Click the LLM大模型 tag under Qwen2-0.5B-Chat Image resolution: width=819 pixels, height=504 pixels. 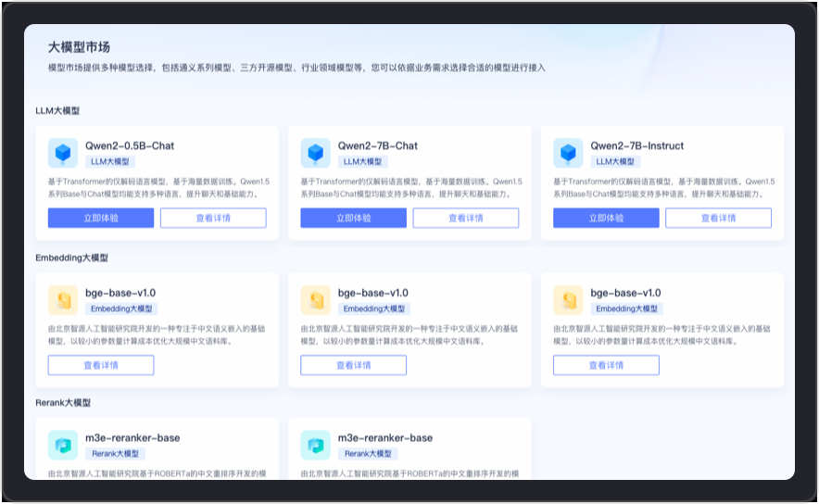pyautogui.click(x=110, y=161)
